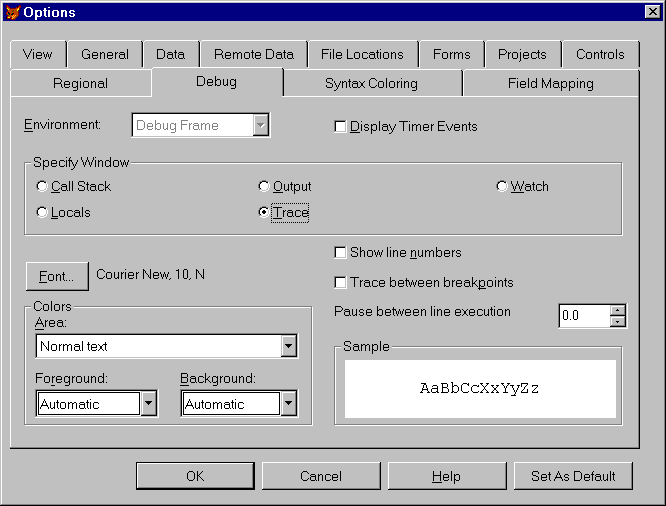Decrease the pause between line execution value

[x=618, y=321]
